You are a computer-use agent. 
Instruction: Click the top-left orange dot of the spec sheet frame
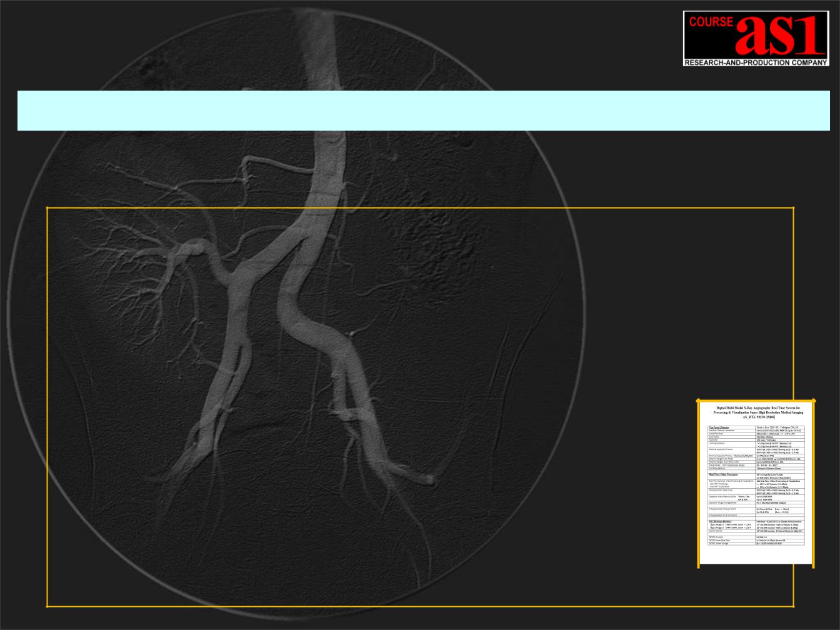click(x=699, y=401)
